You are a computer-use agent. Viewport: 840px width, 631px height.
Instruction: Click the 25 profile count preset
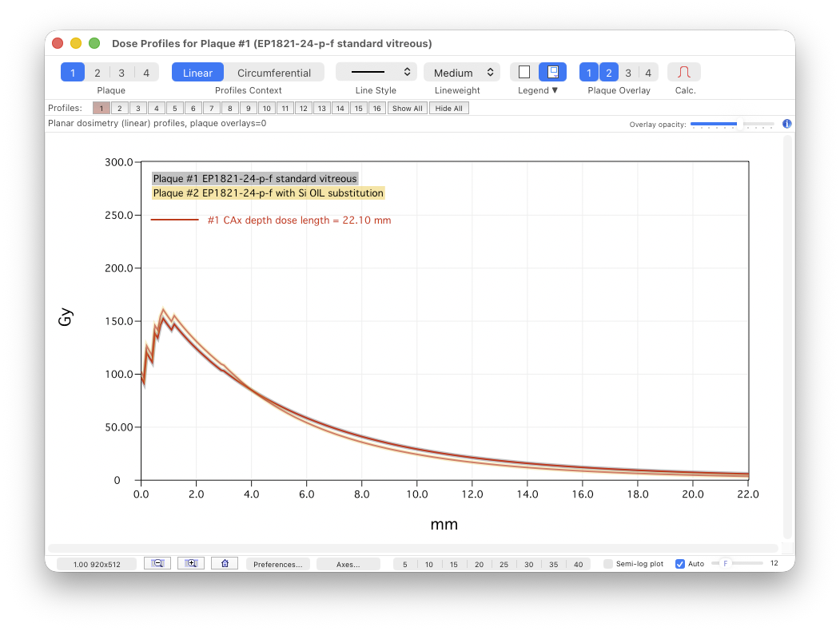(504, 563)
